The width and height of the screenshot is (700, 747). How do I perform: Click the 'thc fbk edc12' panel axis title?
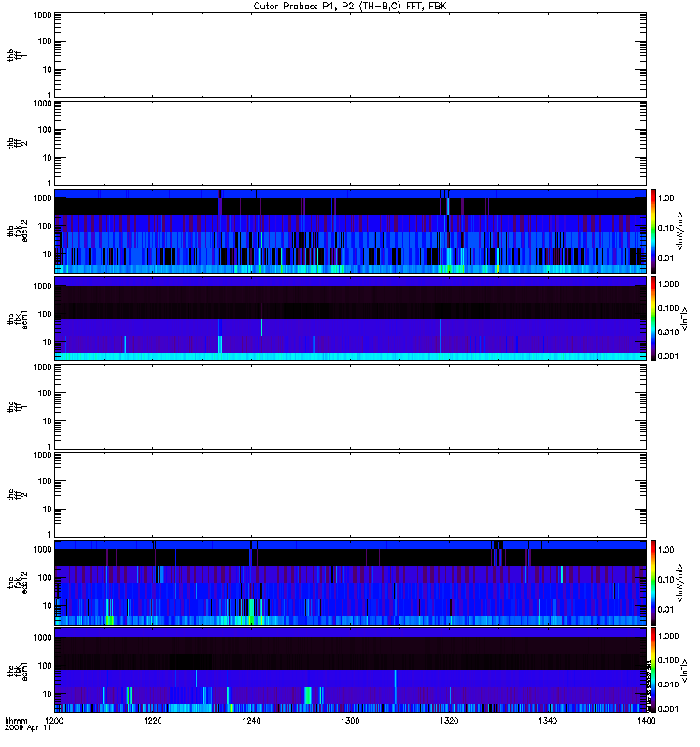[x=17, y=582]
